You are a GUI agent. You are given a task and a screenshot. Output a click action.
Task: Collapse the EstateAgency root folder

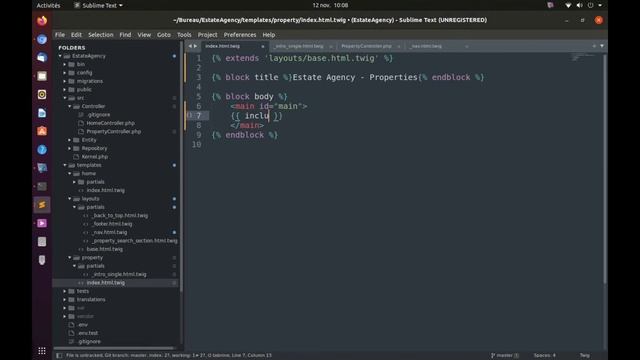[60, 56]
